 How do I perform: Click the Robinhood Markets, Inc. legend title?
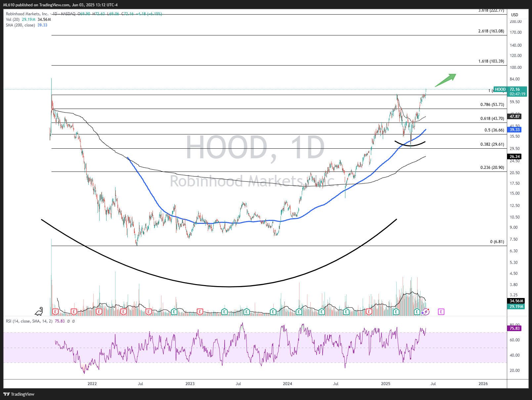[x=27, y=14]
